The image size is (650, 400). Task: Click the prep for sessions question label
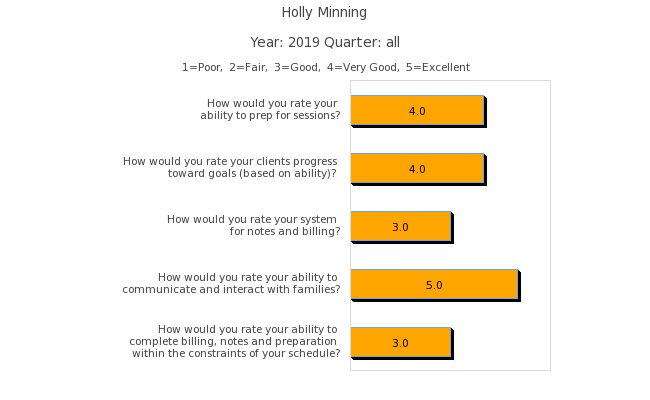270,109
